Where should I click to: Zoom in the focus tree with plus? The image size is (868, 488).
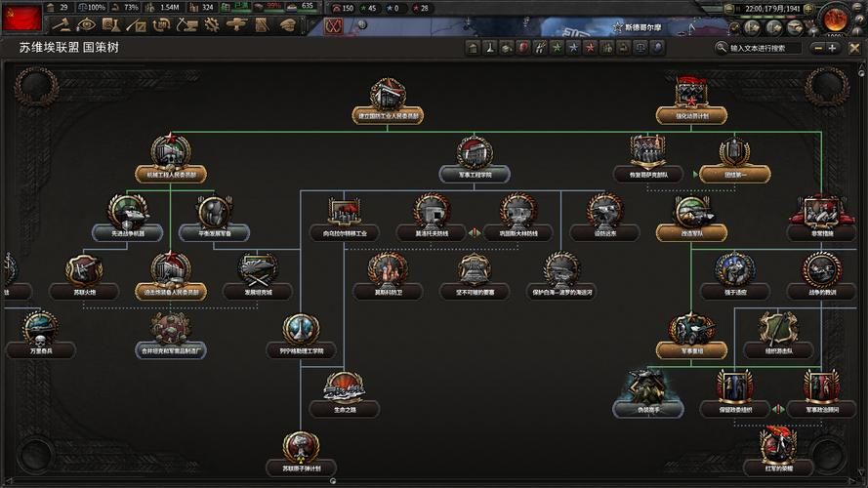pos(832,48)
